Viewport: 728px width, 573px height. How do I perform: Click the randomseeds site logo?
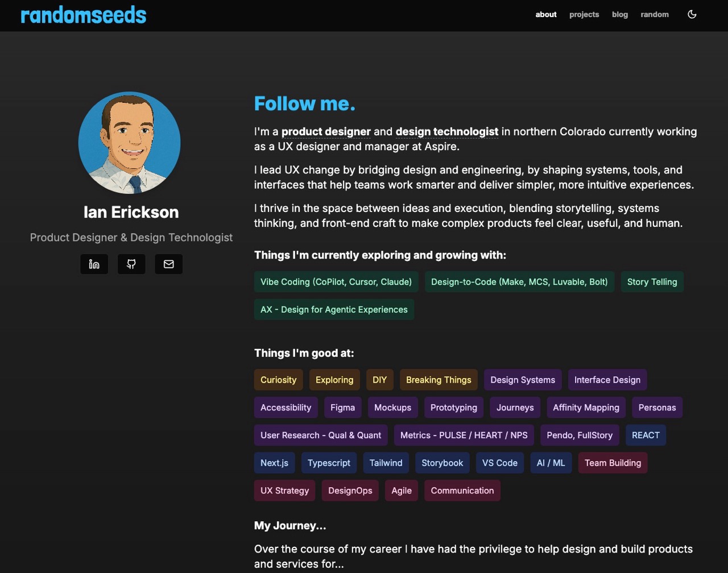point(84,15)
